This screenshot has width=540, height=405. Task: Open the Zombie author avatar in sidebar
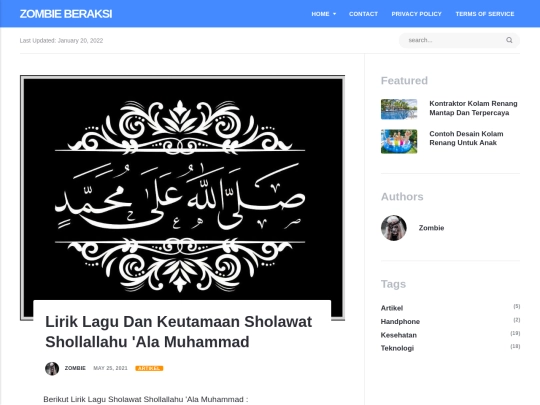point(394,228)
